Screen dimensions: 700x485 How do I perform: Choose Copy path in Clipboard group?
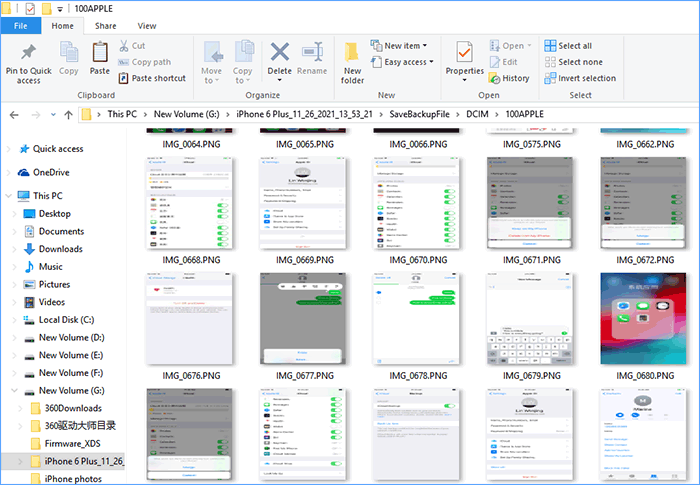click(x=145, y=62)
